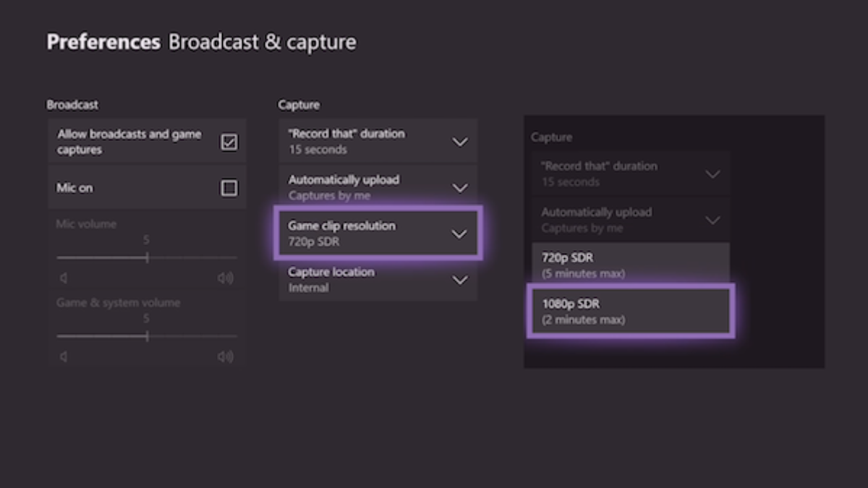Click the dimmed "Record that" duration chevron
Screen dimensions: 868x488
(x=712, y=174)
